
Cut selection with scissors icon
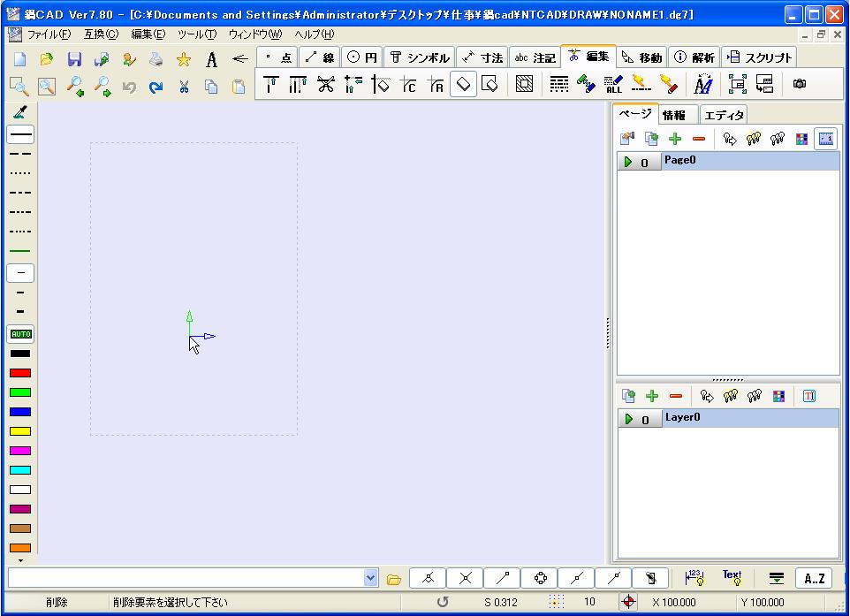point(184,87)
